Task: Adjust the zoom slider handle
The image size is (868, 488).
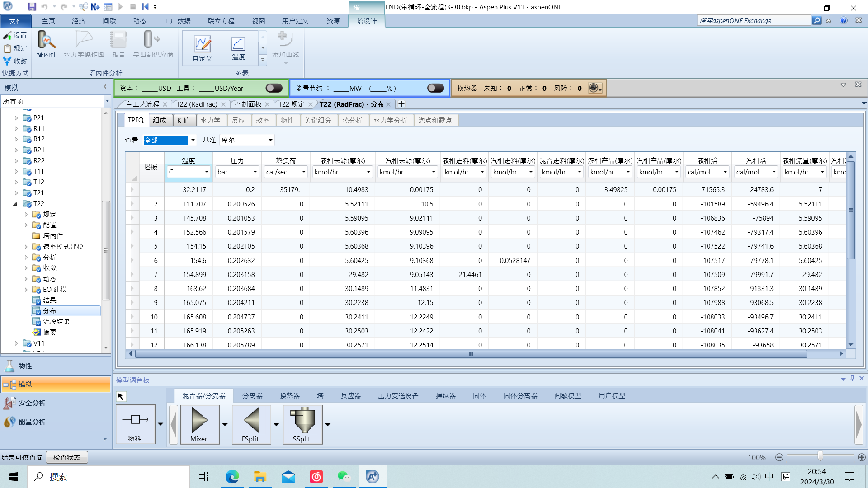Action: tap(820, 457)
